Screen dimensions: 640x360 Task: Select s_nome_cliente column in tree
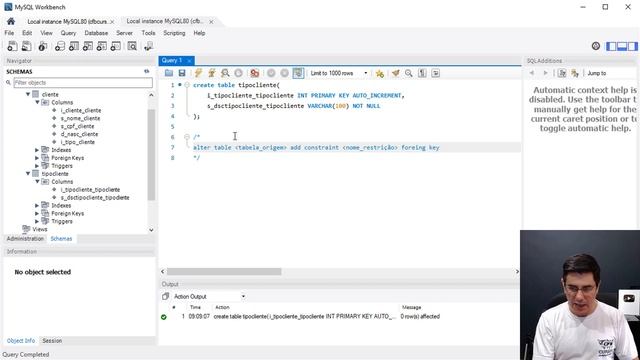pyautogui.click(x=80, y=118)
